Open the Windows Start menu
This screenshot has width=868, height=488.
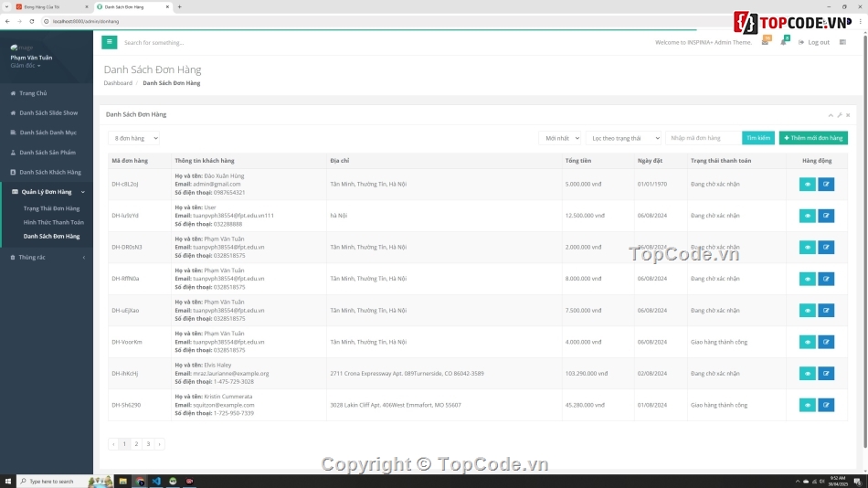click(x=7, y=481)
